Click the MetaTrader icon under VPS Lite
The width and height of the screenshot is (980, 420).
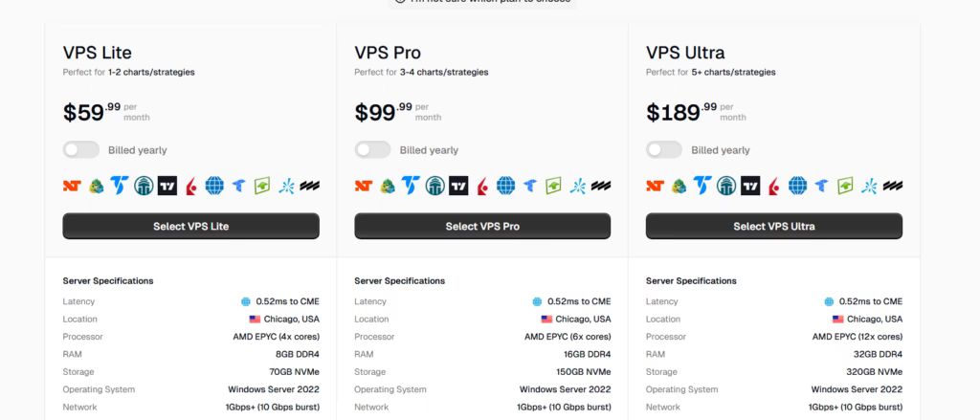click(96, 186)
